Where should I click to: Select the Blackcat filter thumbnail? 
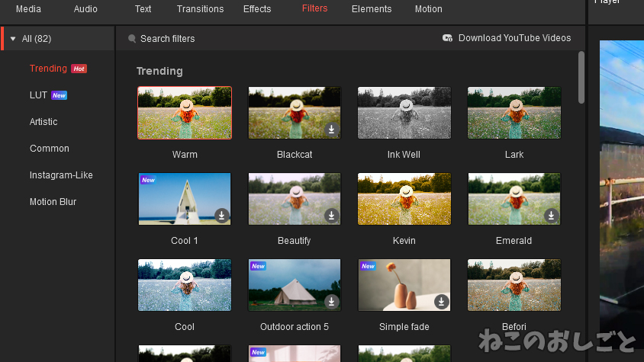(295, 113)
